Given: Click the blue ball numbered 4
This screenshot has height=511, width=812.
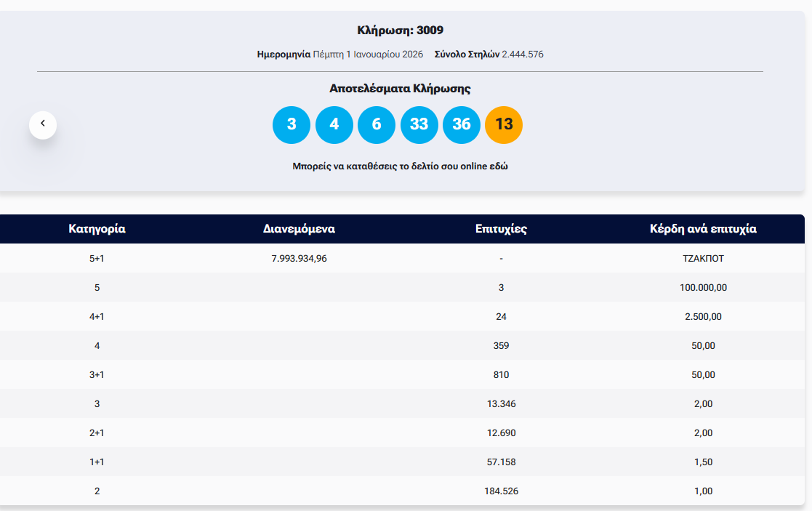Looking at the screenshot, I should click(x=334, y=124).
